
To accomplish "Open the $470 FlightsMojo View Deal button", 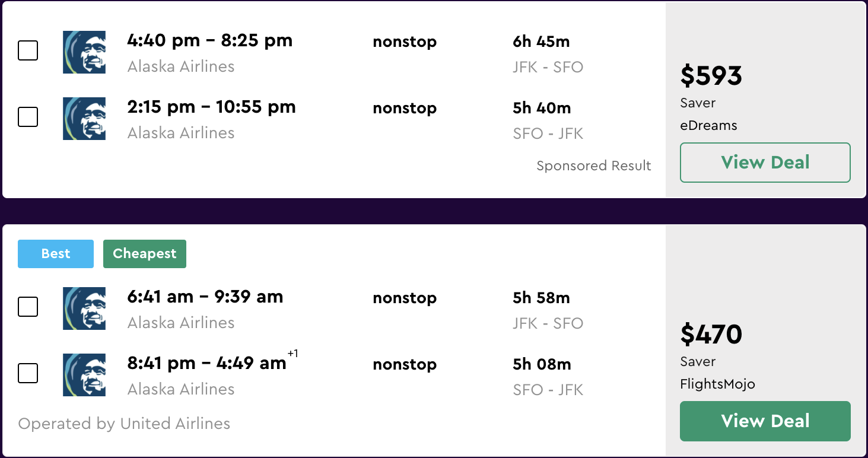I will coord(765,421).
